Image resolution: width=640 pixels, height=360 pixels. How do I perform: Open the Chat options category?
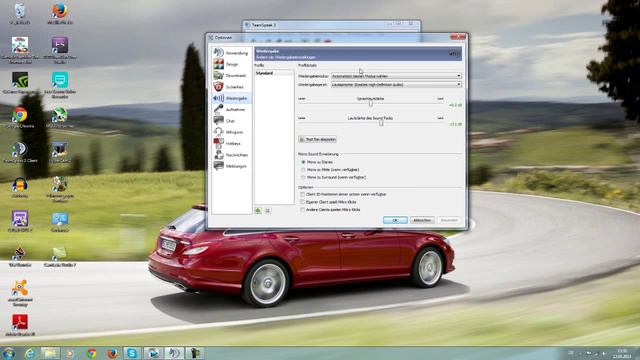[x=231, y=121]
